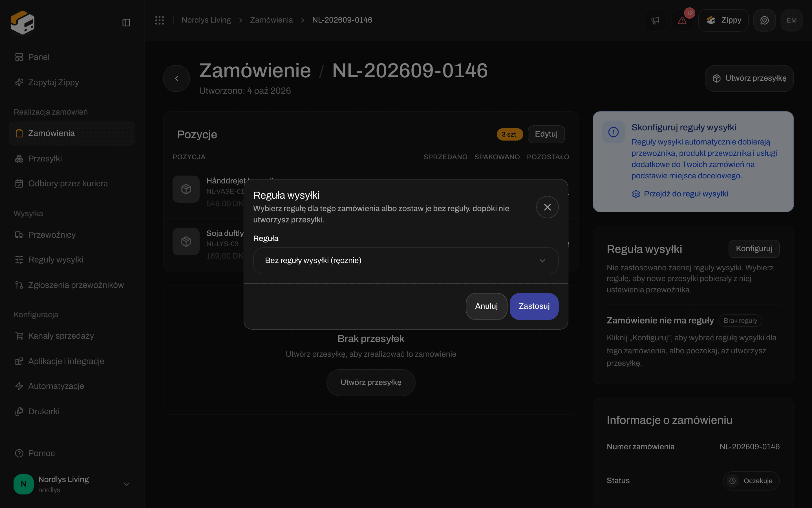Apply rule with Zastosuj button
This screenshot has height=508, width=812.
pyautogui.click(x=534, y=306)
